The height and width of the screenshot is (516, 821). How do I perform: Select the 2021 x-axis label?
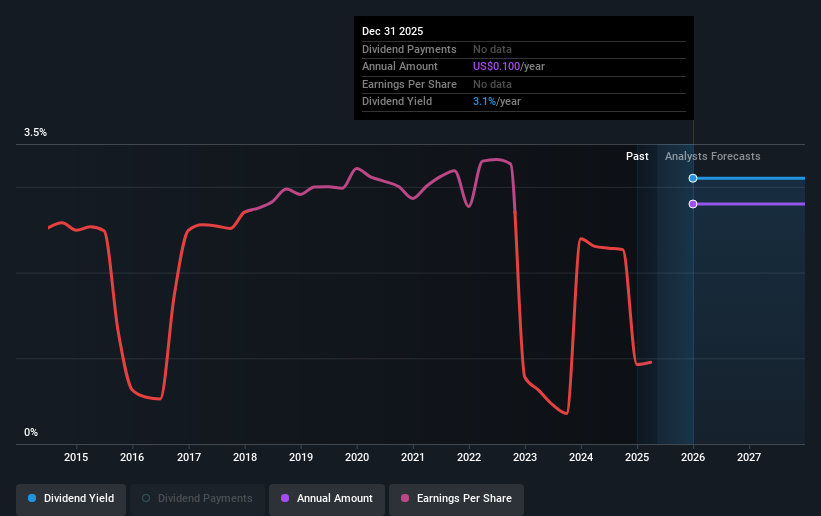413,457
